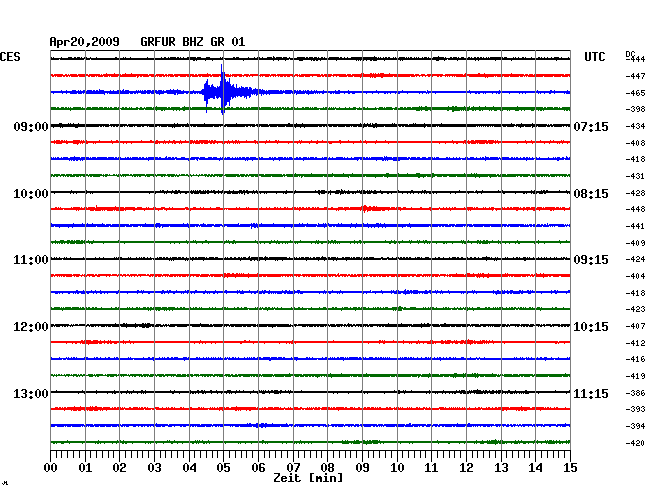
Task: Click the 09:15 UTC time label
Action: (591, 260)
